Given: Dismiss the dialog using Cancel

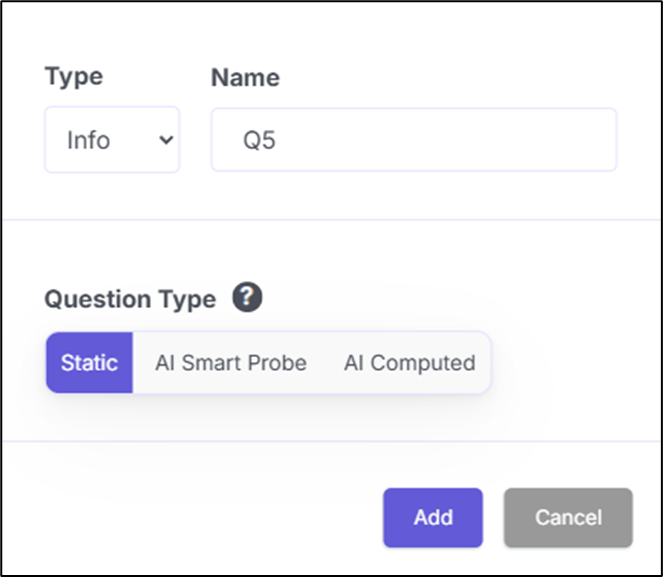Looking at the screenshot, I should 568,517.
